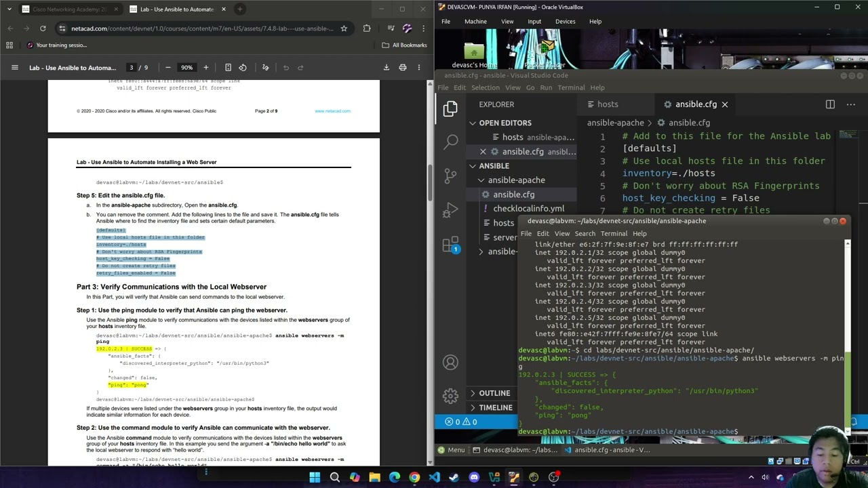Open Chrome tab search dropdown arrow
868x488 pixels.
[x=9, y=9]
